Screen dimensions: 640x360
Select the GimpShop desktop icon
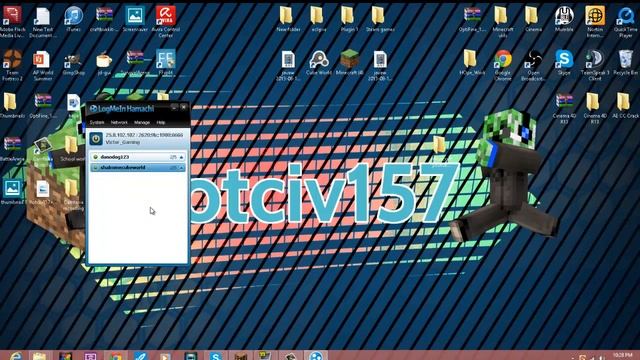pos(73,63)
